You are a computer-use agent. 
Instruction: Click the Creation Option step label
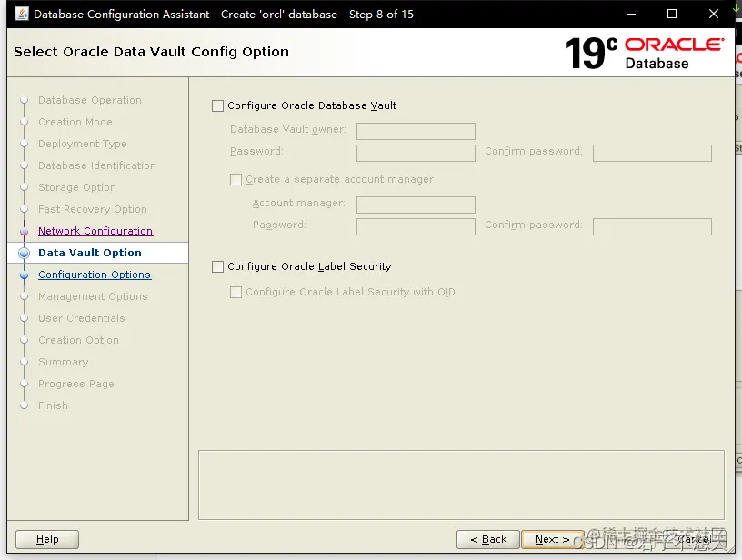point(78,340)
